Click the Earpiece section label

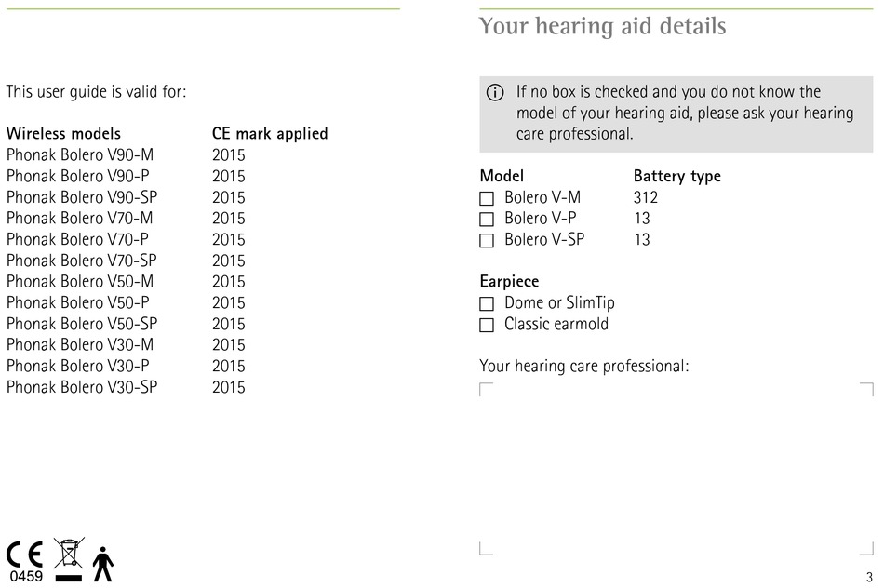coord(509,281)
